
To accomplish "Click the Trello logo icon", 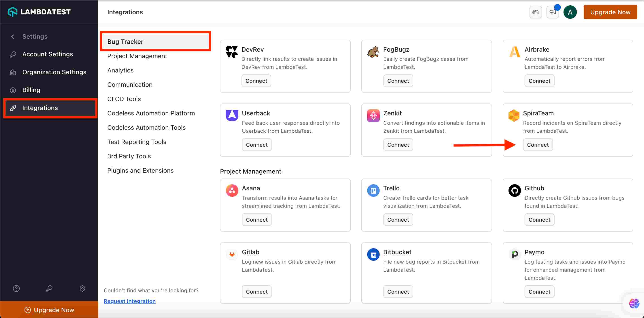I will pos(373,191).
